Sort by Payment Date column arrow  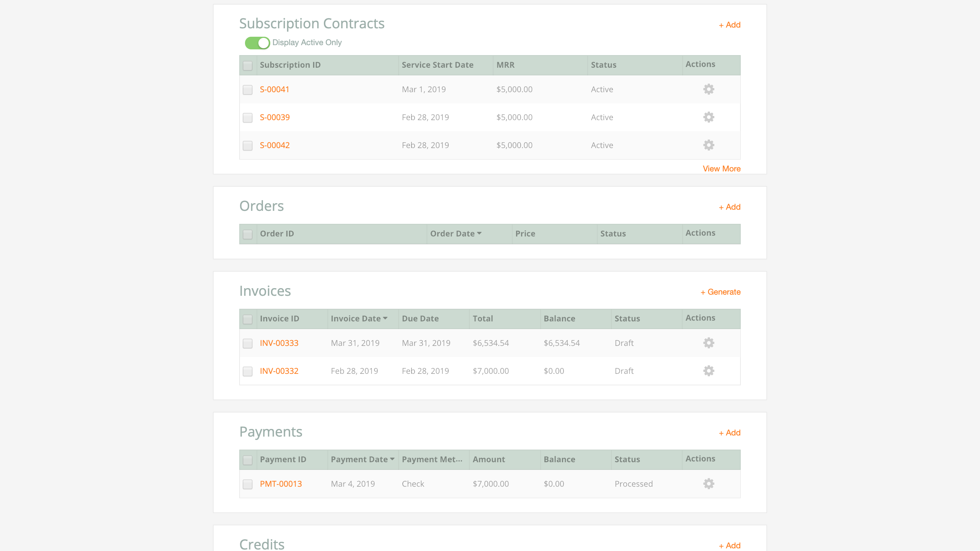click(x=392, y=459)
